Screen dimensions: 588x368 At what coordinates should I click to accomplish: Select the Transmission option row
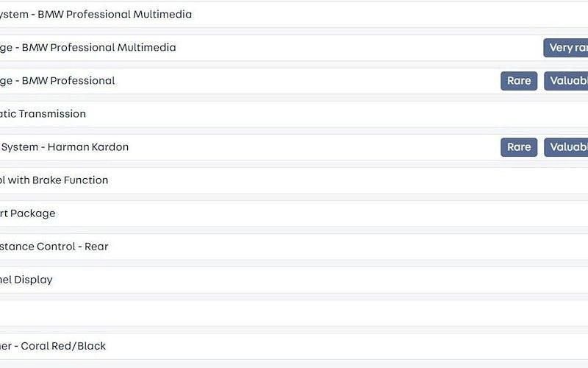pos(294,114)
